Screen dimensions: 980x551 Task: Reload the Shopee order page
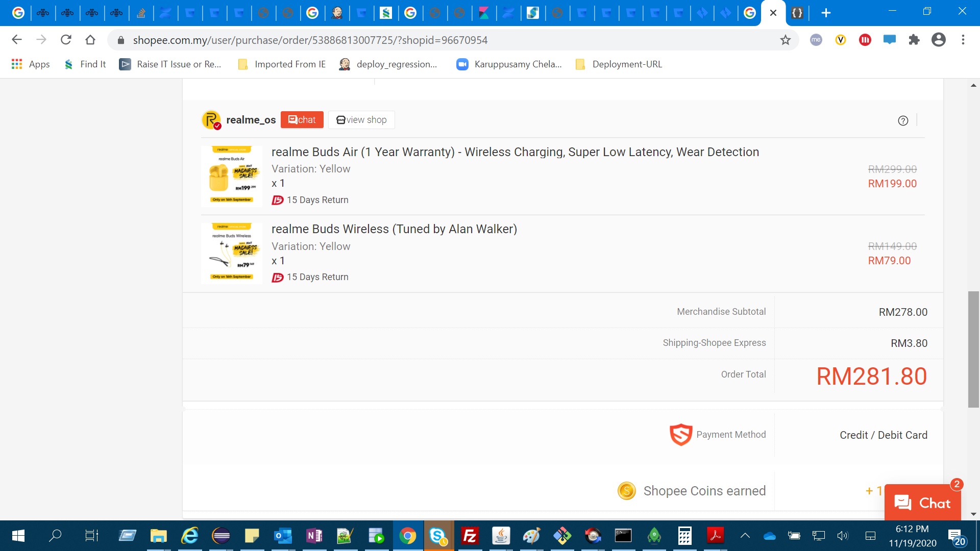coord(66,40)
